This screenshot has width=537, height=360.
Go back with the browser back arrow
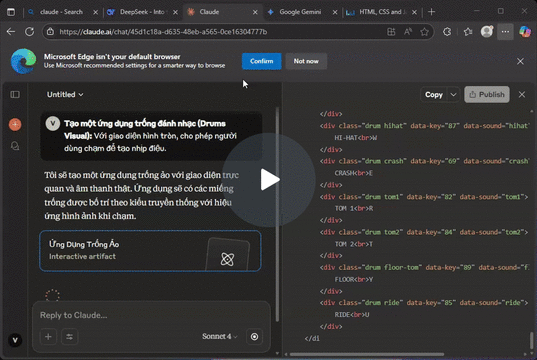(11, 32)
